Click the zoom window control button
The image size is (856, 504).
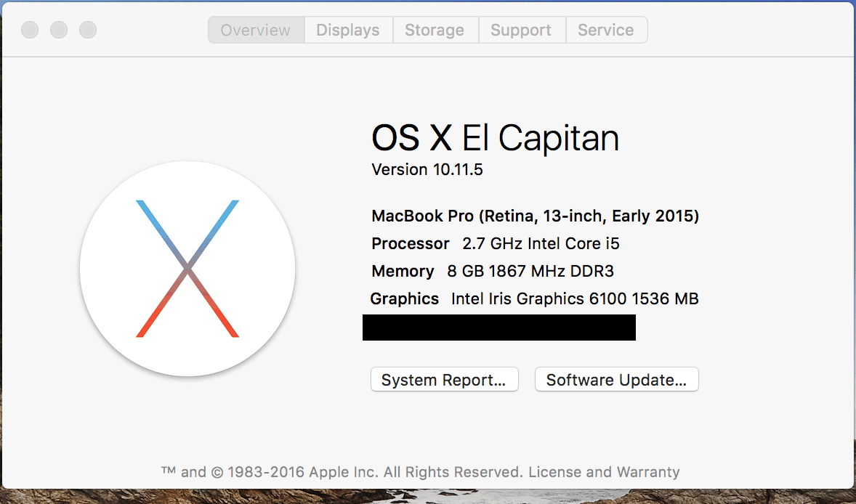tap(88, 31)
